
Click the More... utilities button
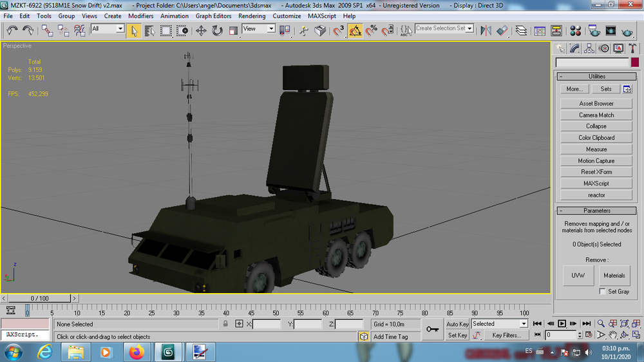click(x=574, y=89)
